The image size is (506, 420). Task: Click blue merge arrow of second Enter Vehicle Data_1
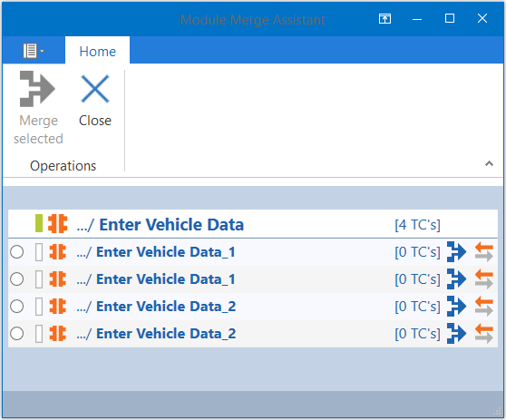click(x=456, y=278)
